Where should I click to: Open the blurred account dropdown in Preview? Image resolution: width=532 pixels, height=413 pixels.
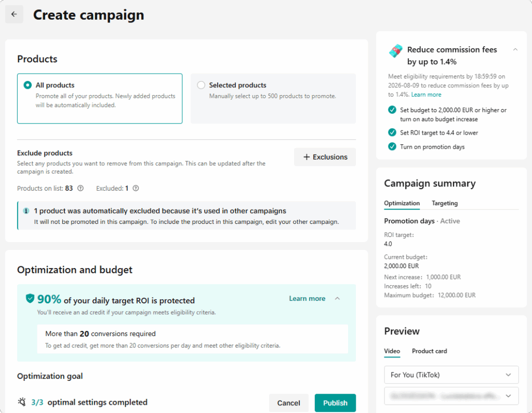pyautogui.click(x=451, y=396)
